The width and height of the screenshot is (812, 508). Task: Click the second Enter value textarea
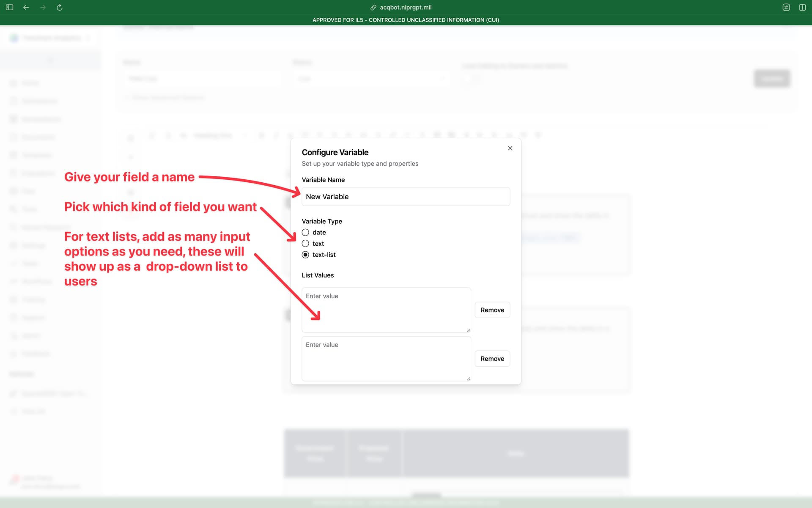(386, 358)
